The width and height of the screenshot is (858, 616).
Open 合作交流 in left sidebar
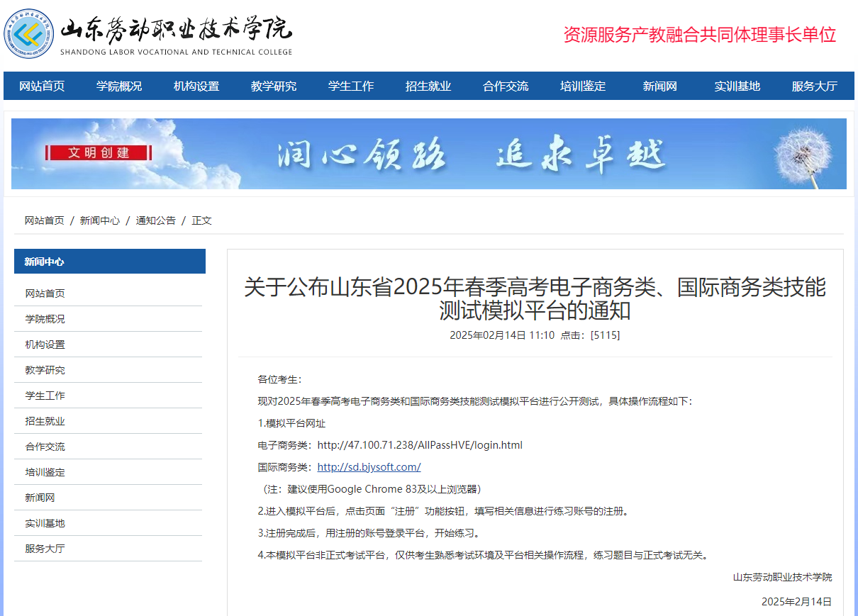[45, 447]
